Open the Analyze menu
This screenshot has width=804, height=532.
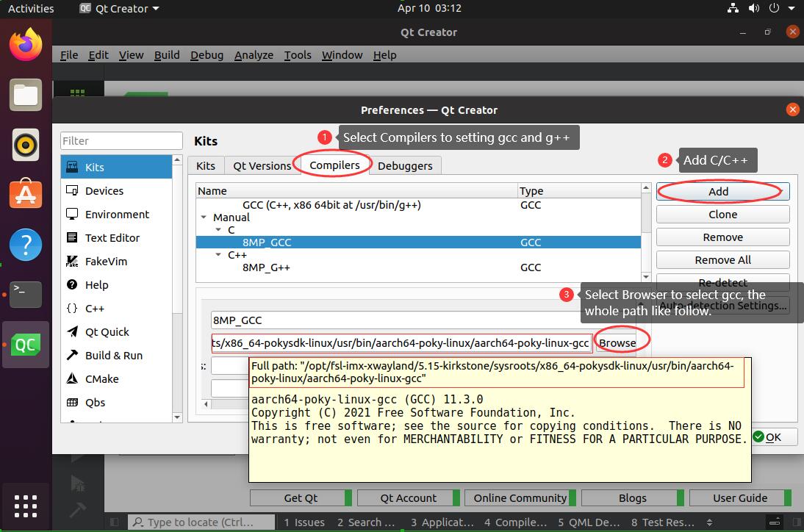[x=254, y=55]
